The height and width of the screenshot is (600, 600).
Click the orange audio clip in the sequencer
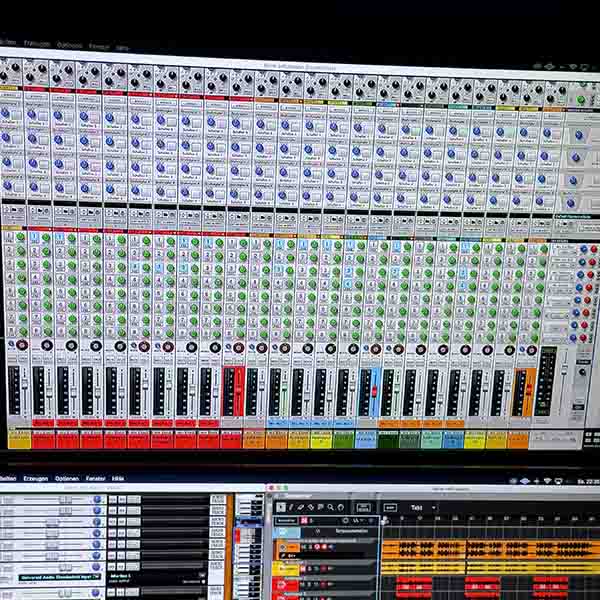coord(491,549)
